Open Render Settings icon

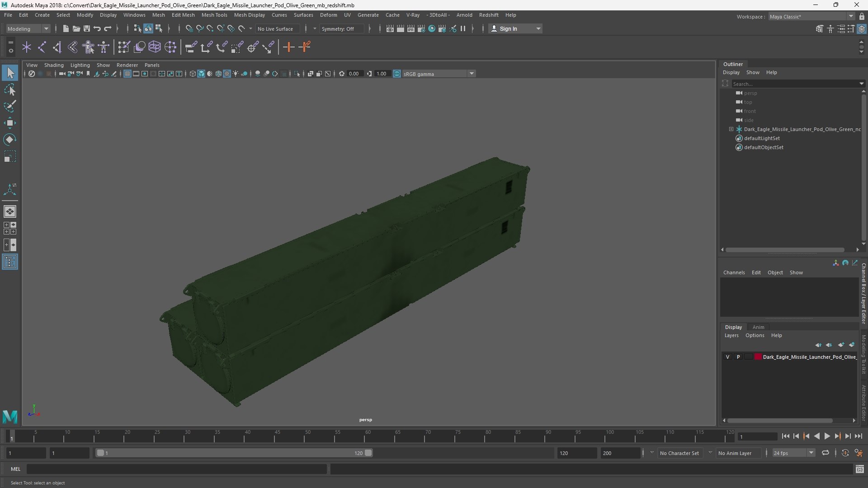[x=421, y=28]
